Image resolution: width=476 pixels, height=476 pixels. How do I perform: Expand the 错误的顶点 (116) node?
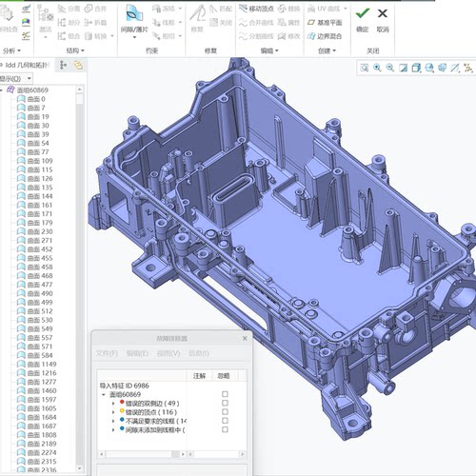point(113,412)
